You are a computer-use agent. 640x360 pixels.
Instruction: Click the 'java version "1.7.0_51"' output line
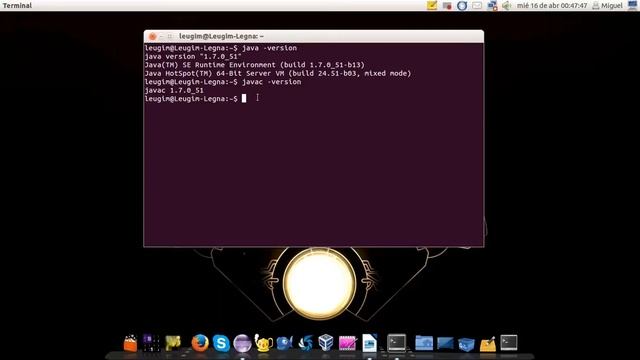coord(193,57)
